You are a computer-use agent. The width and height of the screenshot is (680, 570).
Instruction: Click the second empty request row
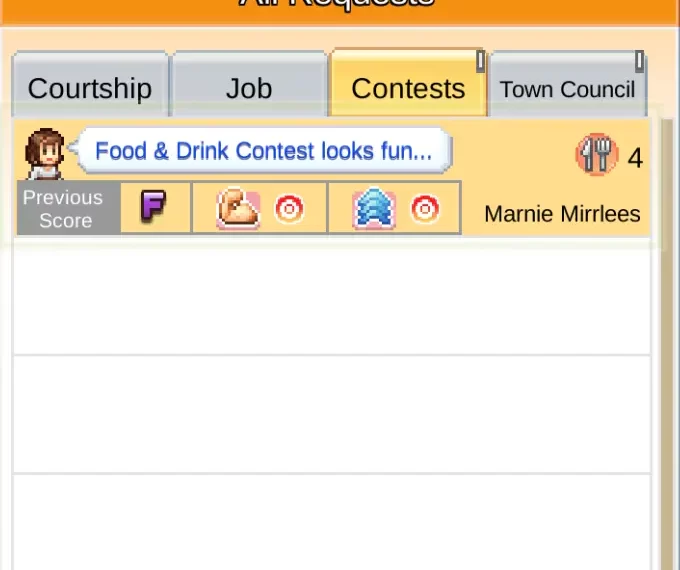[x=330, y=414]
